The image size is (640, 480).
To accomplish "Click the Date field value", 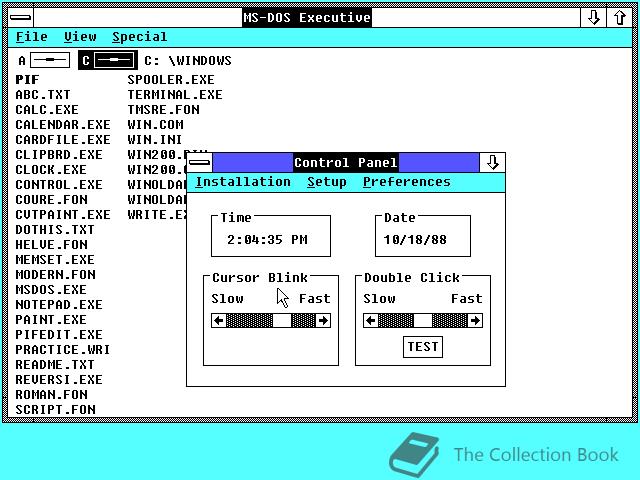I will 415,240.
